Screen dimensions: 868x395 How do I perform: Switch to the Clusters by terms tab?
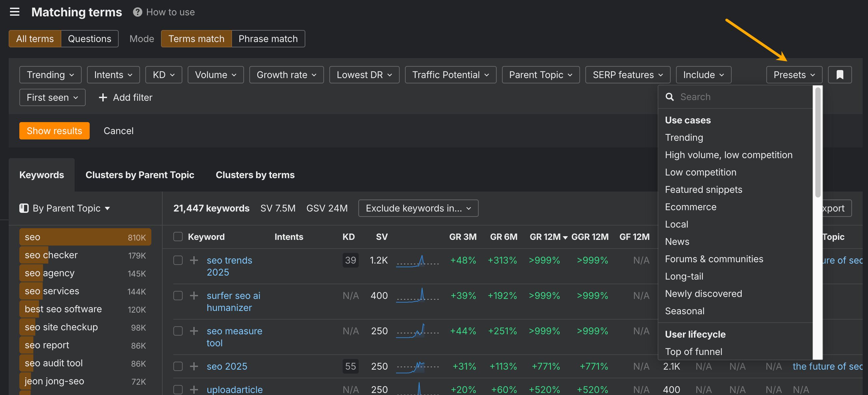255,175
